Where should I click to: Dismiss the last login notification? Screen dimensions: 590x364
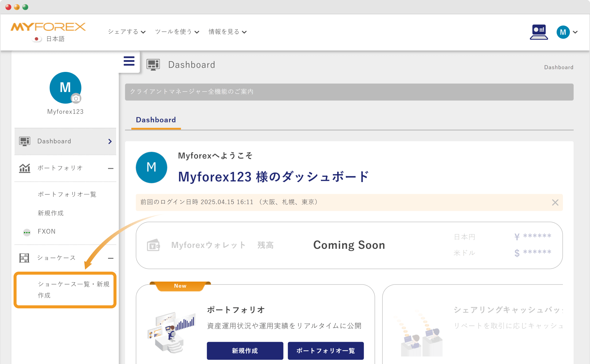coord(555,202)
